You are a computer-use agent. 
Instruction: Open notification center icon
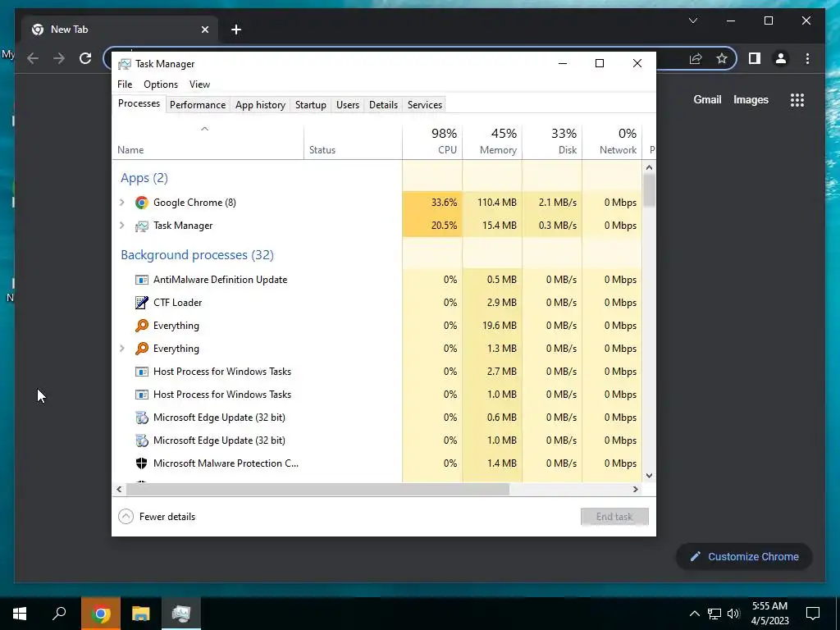(x=813, y=614)
